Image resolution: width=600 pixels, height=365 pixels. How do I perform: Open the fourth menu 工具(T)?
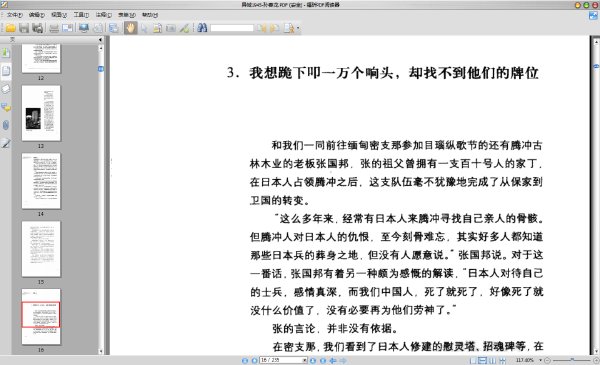tap(81, 15)
